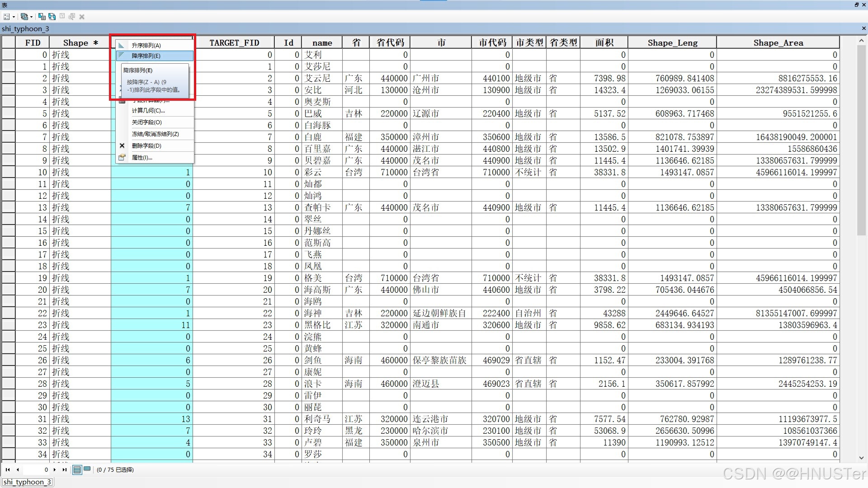Click Shape_Leng cell 2449646.64527
This screenshot has width=868, height=488.
pos(672,313)
